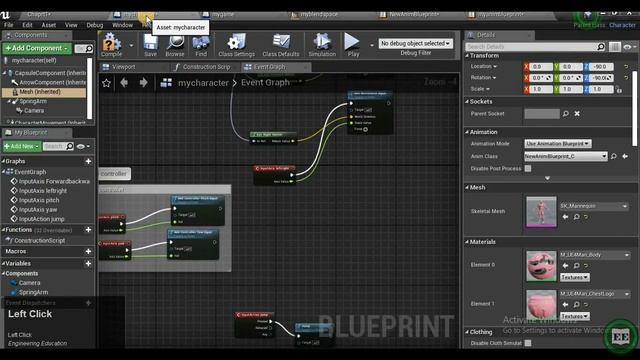Screen dimensions: 640x360
Task: Use selected asset arrow for Skeletal Mesh
Action: pyautogui.click(x=565, y=217)
